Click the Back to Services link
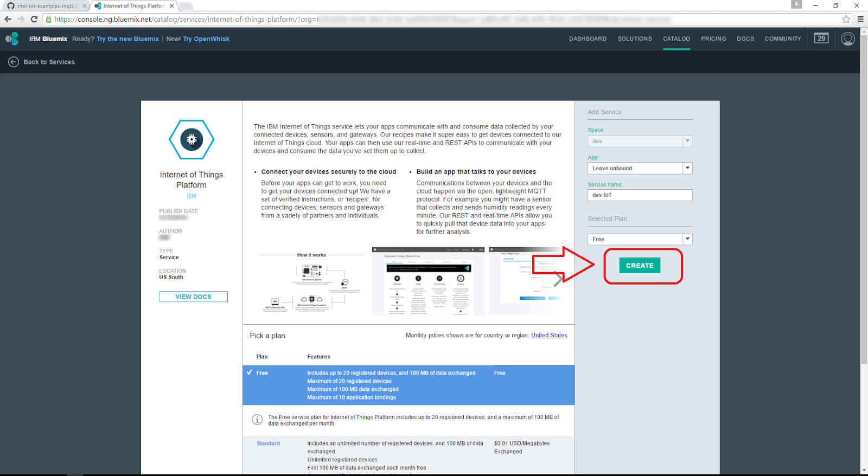868x476 pixels. (x=49, y=62)
